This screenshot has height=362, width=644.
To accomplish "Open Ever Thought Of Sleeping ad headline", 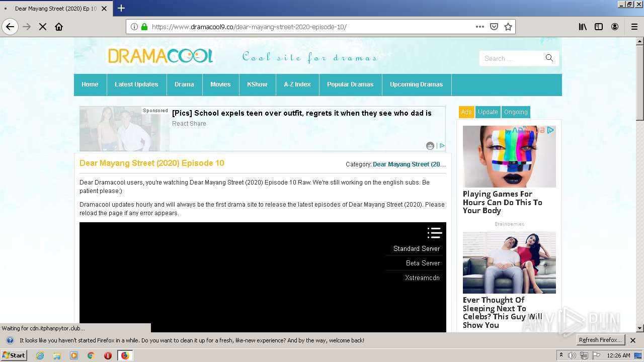I will pos(503,313).
